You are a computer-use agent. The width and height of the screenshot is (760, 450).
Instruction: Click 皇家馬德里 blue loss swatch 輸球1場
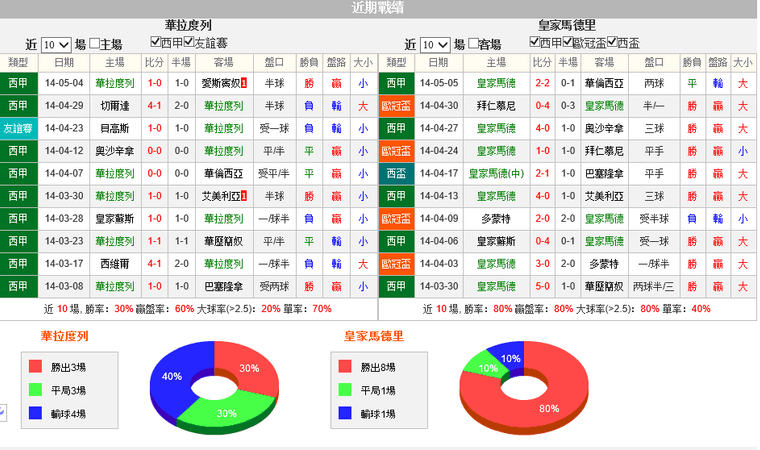[x=345, y=413]
